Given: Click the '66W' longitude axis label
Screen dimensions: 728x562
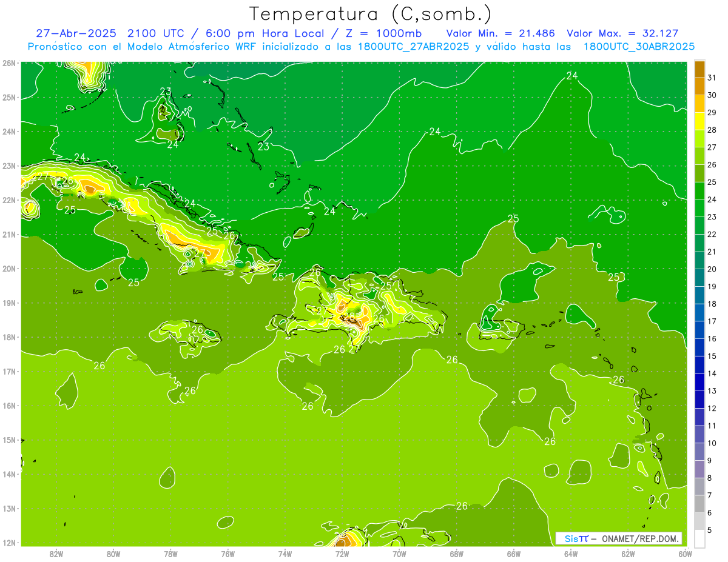Looking at the screenshot, I should click(x=514, y=554).
